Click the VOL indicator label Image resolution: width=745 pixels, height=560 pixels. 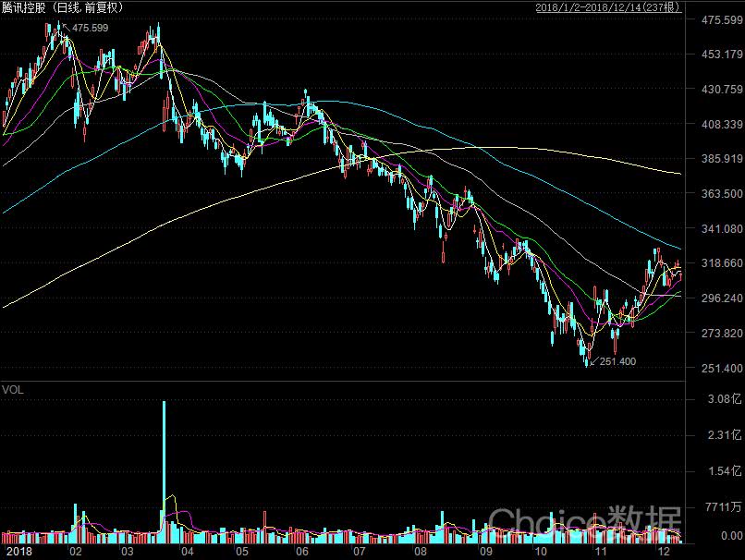[12, 390]
